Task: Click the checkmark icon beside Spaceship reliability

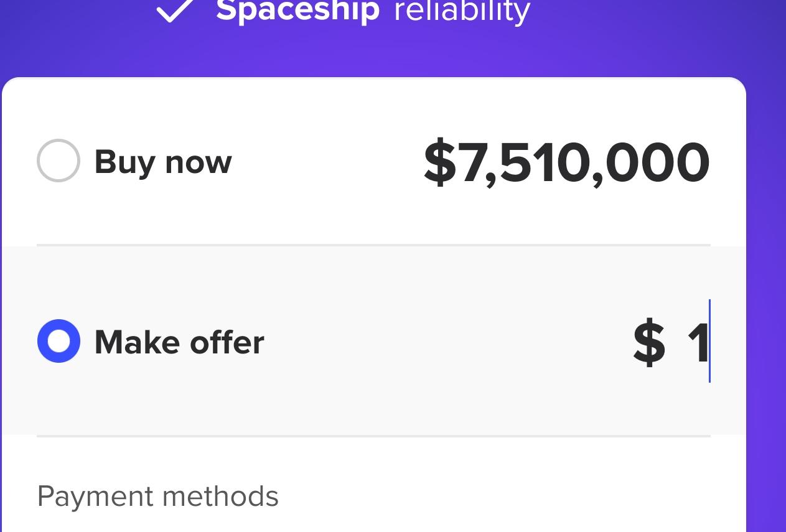Action: pyautogui.click(x=176, y=10)
